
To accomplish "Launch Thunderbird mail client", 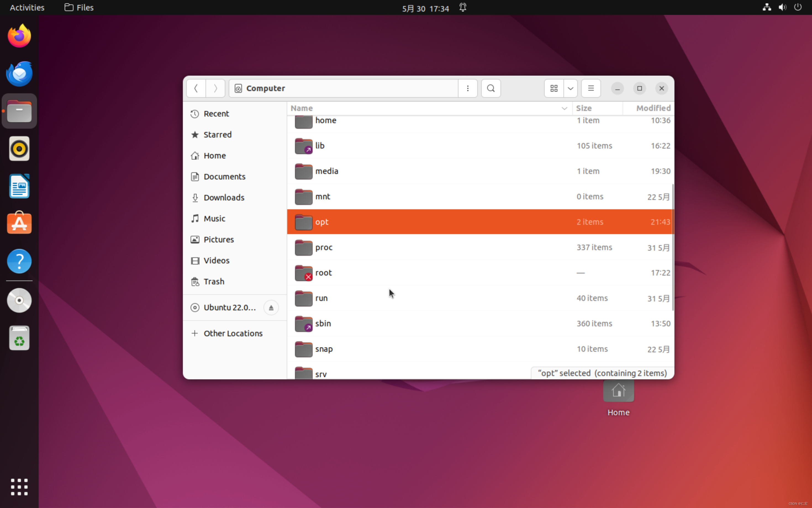I will click(19, 73).
